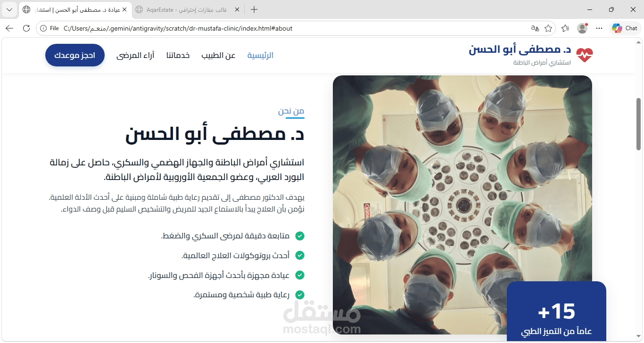Open Settings and more ellipsis menu
The image size is (644, 343).
pyautogui.click(x=599, y=28)
